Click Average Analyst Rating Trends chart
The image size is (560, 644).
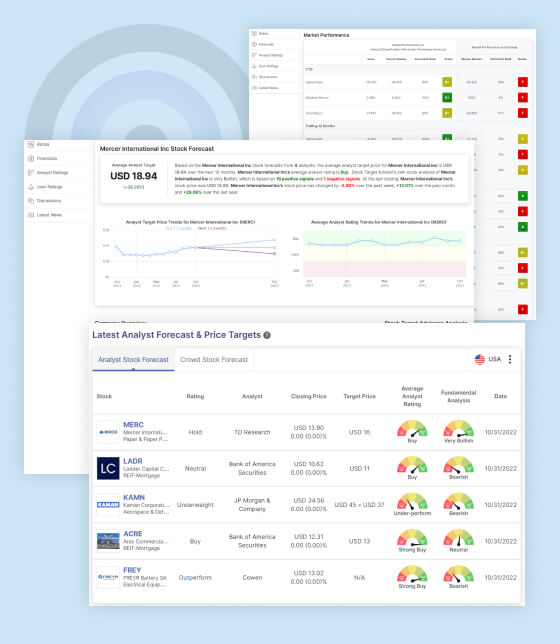point(378,254)
